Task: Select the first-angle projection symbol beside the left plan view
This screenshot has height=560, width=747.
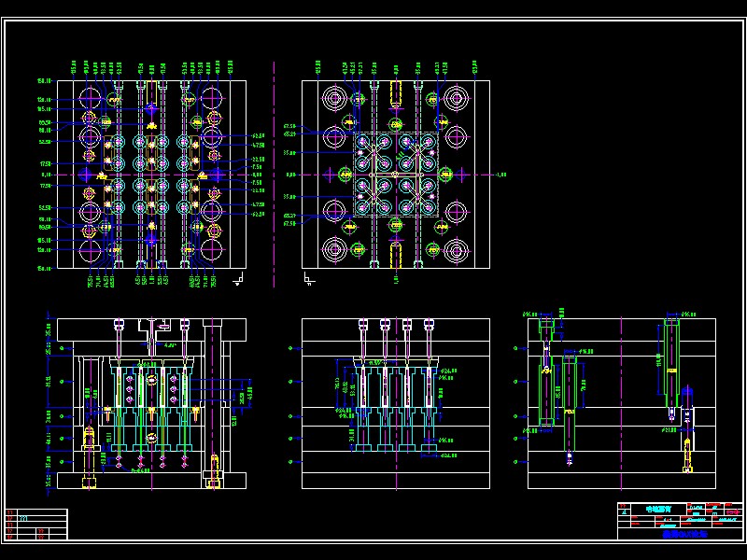Action: pyautogui.click(x=238, y=278)
